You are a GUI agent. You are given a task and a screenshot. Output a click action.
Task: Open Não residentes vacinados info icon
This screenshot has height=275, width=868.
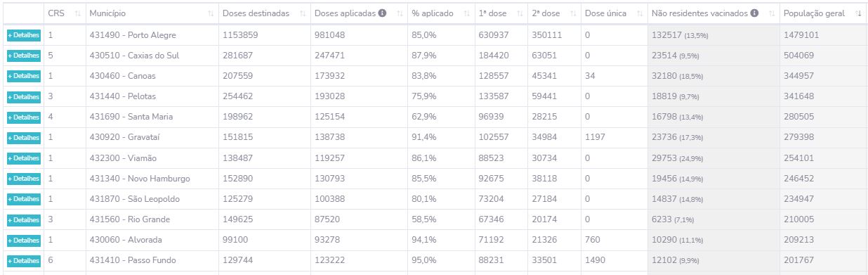click(x=754, y=13)
